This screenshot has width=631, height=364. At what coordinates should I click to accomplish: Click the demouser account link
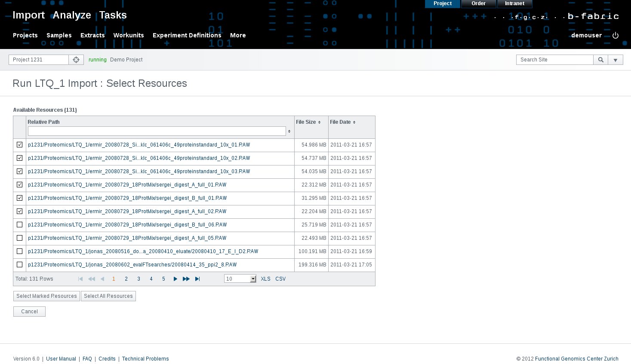[x=586, y=35]
